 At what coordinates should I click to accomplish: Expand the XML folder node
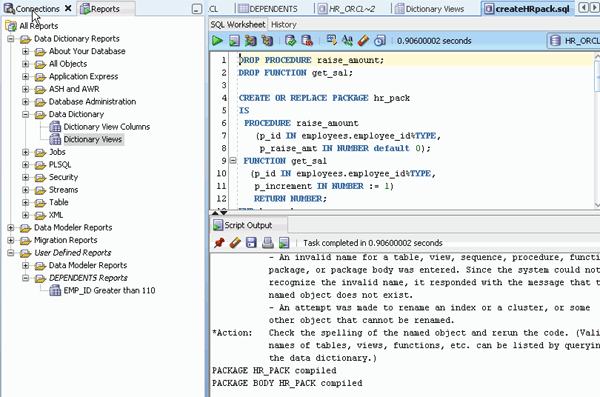[25, 215]
